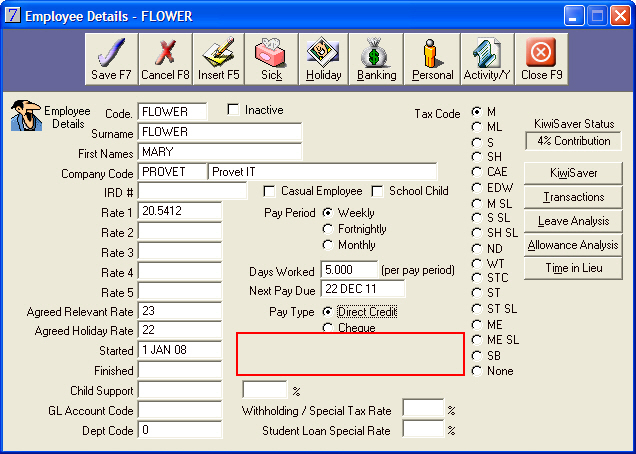The image size is (636, 454).
Task: Select Fortnightly pay period
Action: click(327, 229)
